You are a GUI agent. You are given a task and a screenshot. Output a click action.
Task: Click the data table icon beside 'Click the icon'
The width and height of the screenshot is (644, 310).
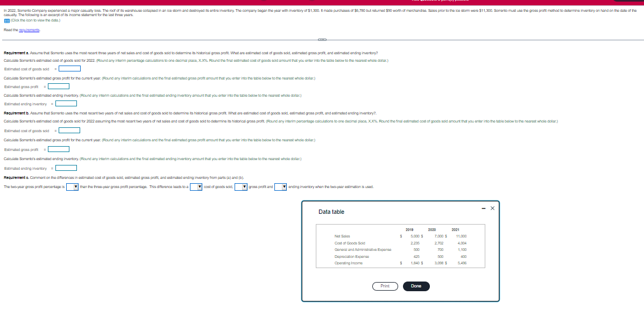[x=6, y=20]
